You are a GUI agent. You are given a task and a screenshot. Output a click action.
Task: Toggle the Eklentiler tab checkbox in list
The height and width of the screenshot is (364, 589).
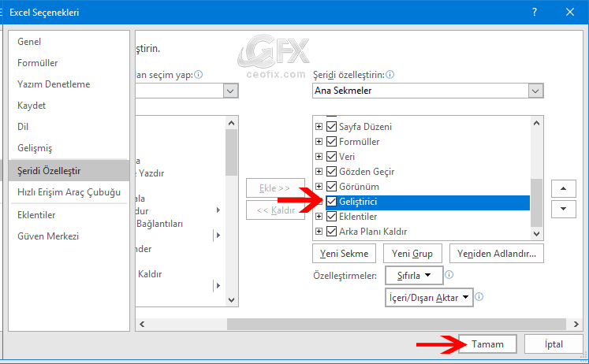point(331,217)
